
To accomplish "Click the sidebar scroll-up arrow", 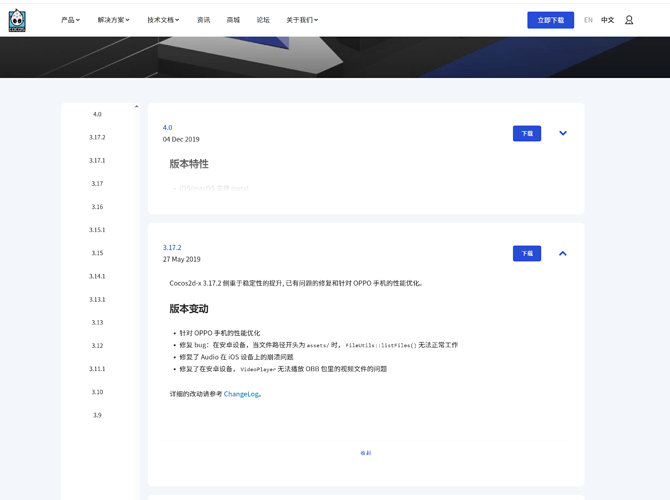I will (x=136, y=106).
